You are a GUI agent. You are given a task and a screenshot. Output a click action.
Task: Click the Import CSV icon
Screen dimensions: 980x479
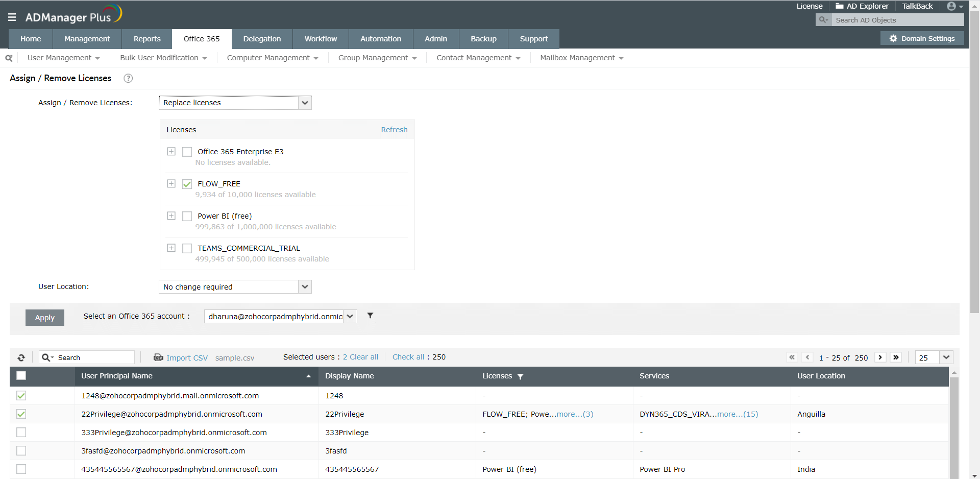158,357
